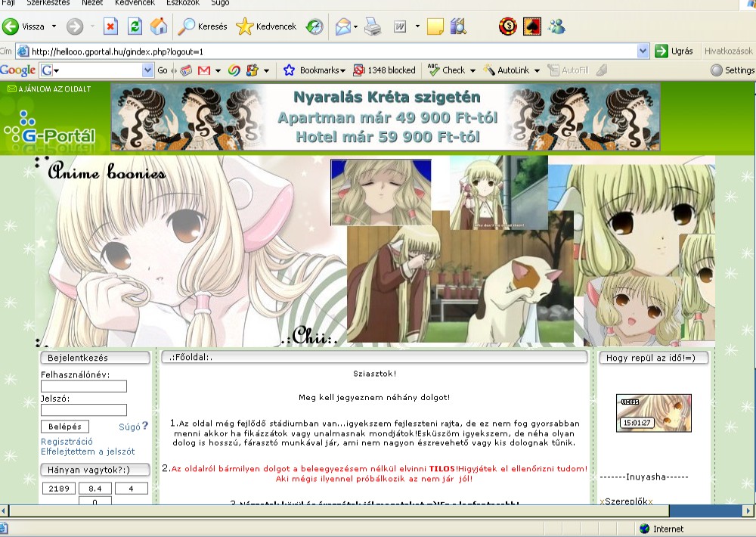Open the Research books icon
This screenshot has width=756, height=537.
[x=458, y=26]
